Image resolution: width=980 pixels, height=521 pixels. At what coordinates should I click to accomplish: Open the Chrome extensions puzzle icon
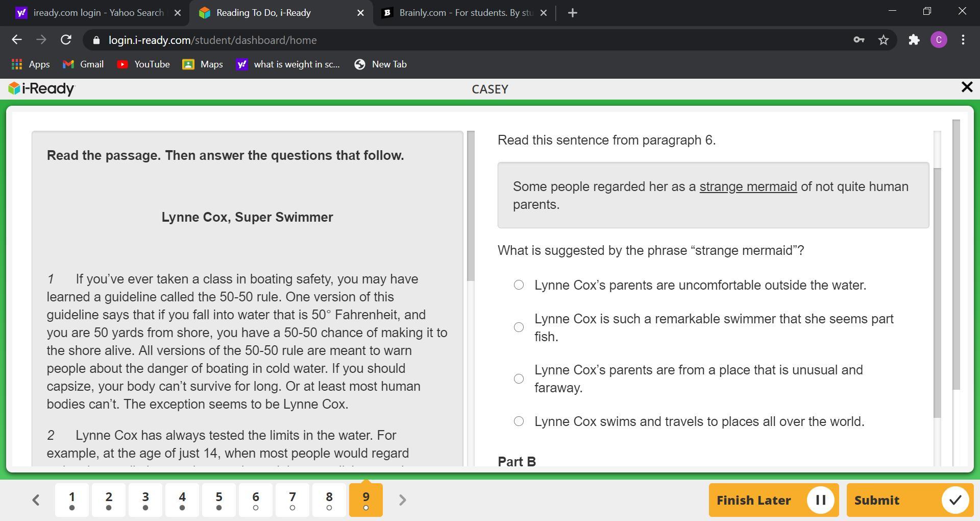[914, 40]
